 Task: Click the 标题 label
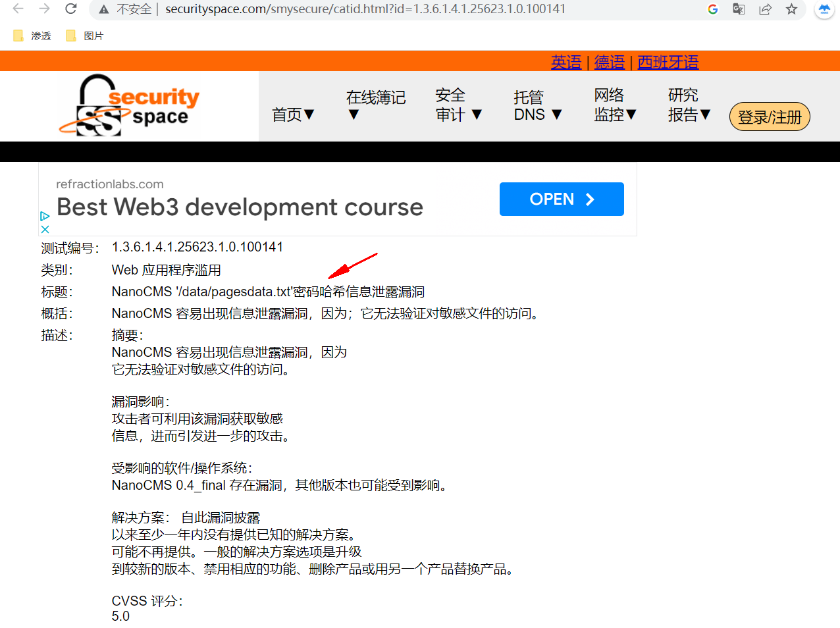[x=57, y=292]
